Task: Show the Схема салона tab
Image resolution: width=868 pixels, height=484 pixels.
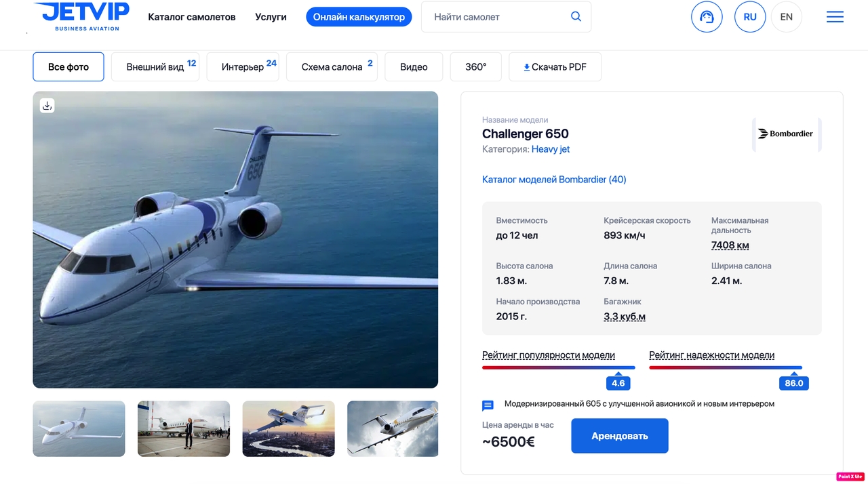Action: 332,67
